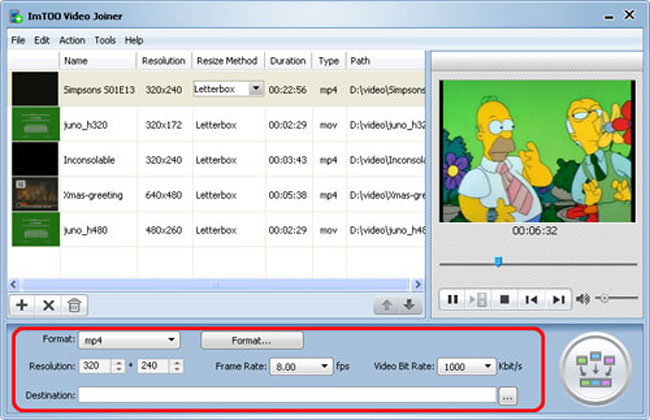Open the Help menu
This screenshot has width=650, height=420.
point(134,40)
